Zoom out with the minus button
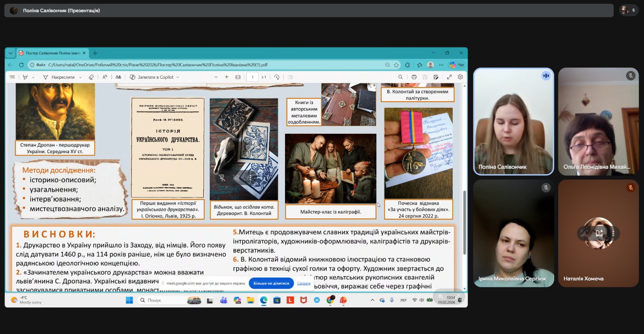This screenshot has height=334, width=644. 216,77
